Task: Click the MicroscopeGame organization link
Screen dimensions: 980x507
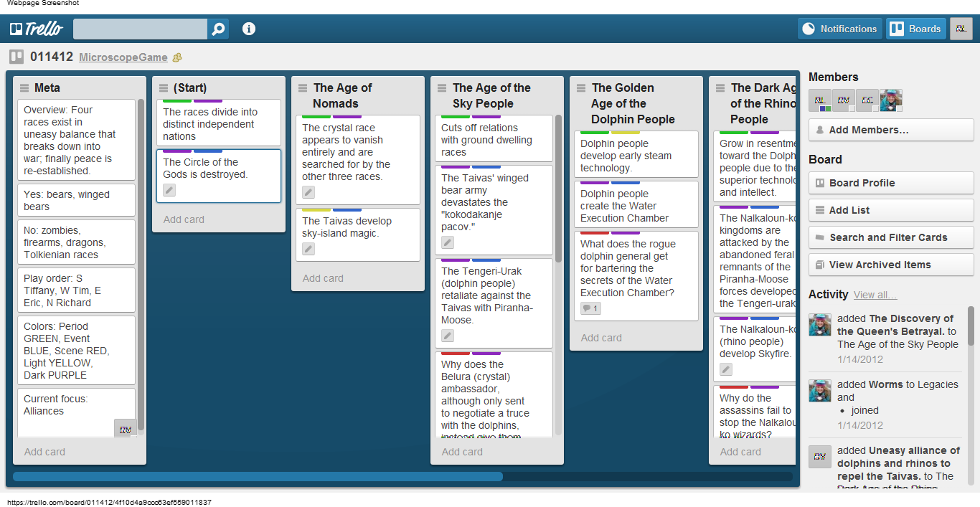Action: (x=123, y=57)
